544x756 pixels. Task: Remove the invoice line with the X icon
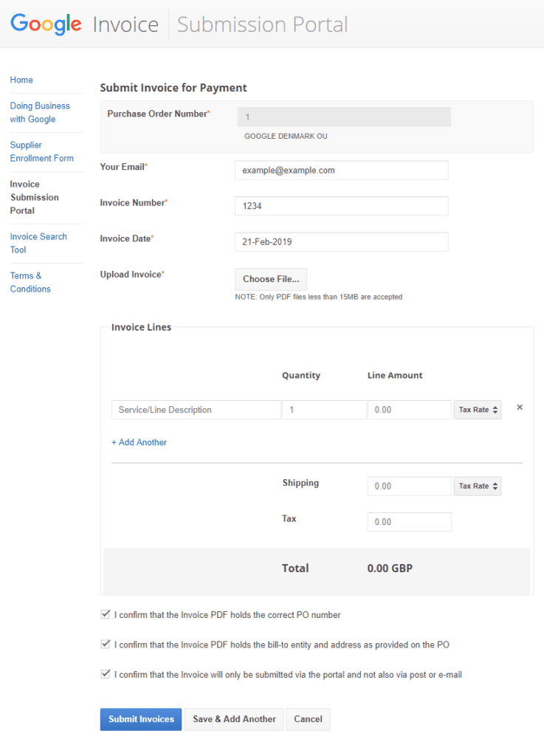520,408
